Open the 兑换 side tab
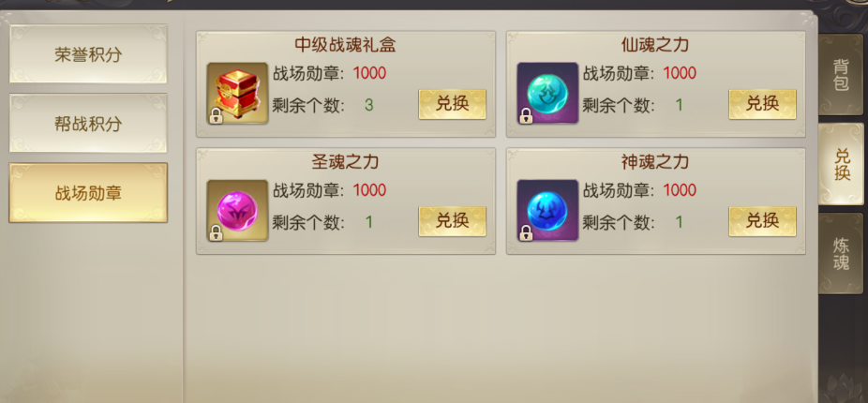The height and width of the screenshot is (403, 868). click(841, 164)
